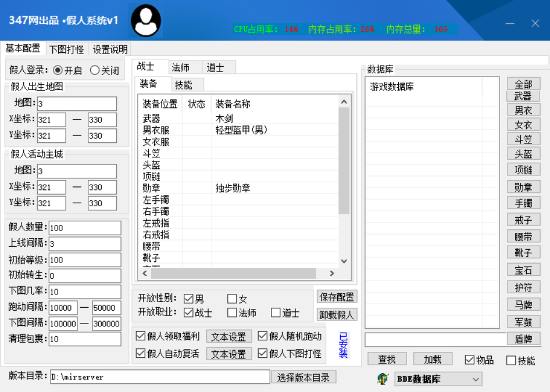Filter database by 马牌
This screenshot has width=550, height=392.
(x=523, y=304)
